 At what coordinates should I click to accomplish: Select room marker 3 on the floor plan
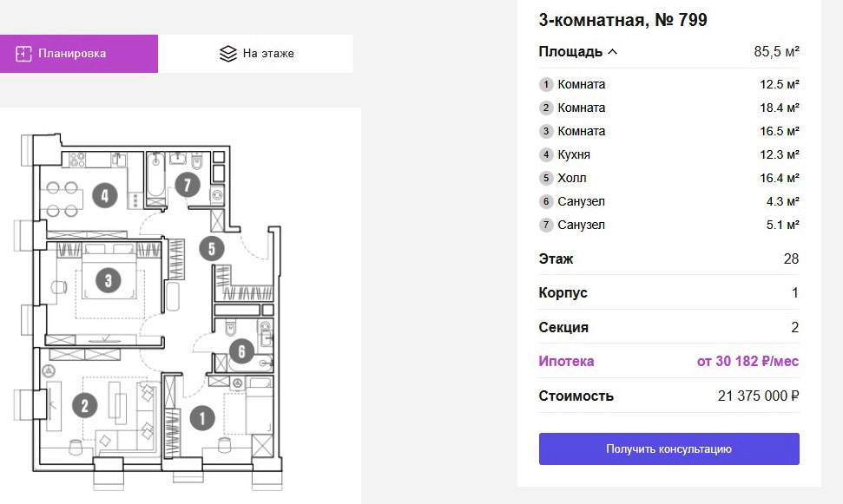(109, 280)
